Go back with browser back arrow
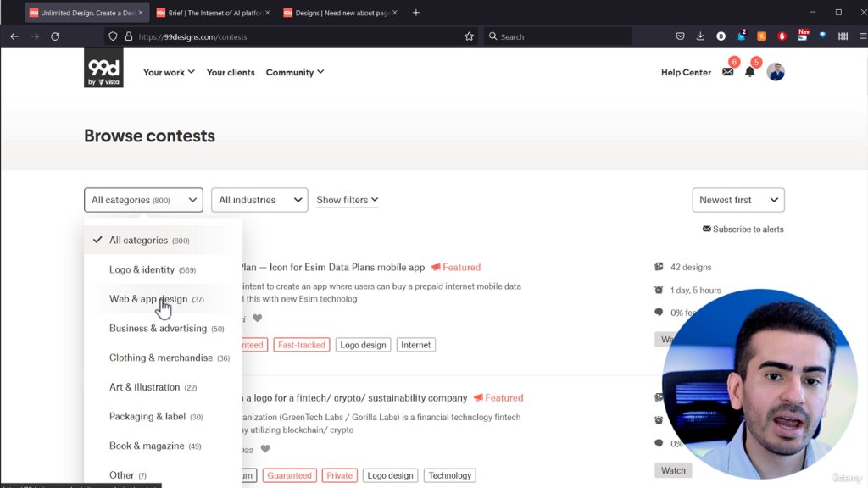The width and height of the screenshot is (868, 488). click(x=14, y=36)
